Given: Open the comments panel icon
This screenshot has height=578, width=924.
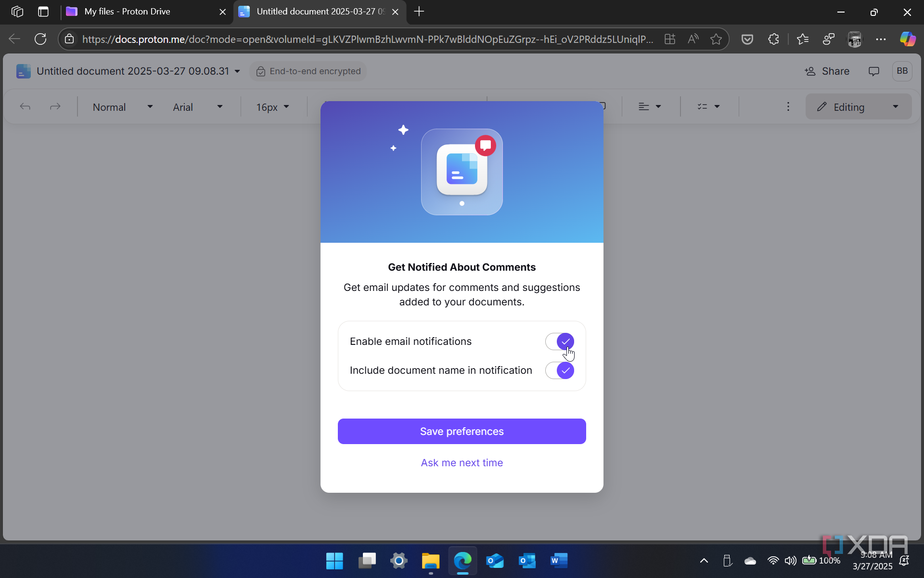Looking at the screenshot, I should click(873, 71).
